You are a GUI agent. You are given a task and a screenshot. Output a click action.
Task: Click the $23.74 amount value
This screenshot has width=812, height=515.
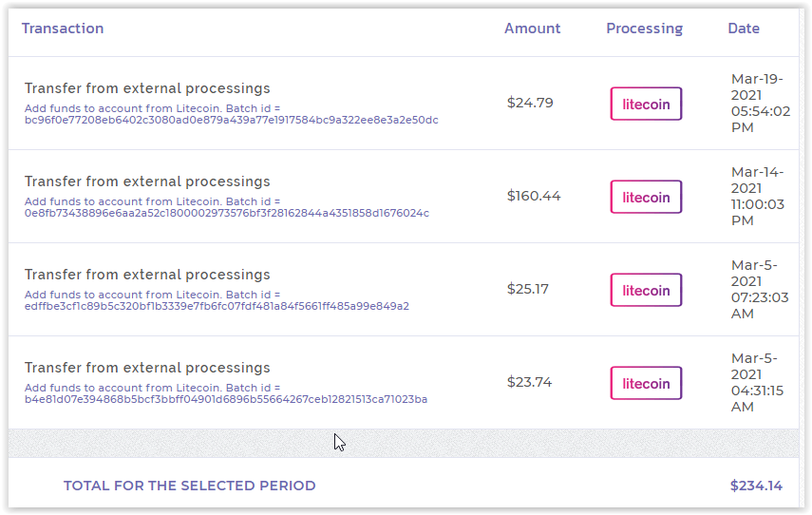[x=529, y=382]
